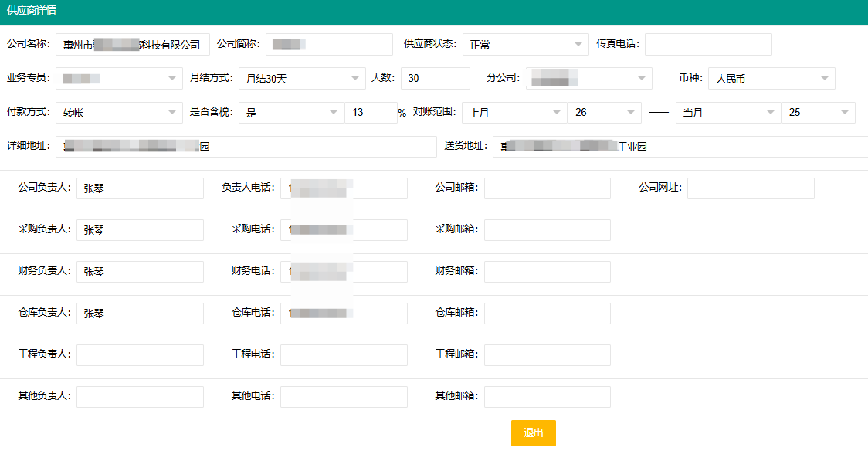This screenshot has height=461, width=868.
Task: Open the 币种 currency dropdown showing 人民币
Action: (771, 78)
